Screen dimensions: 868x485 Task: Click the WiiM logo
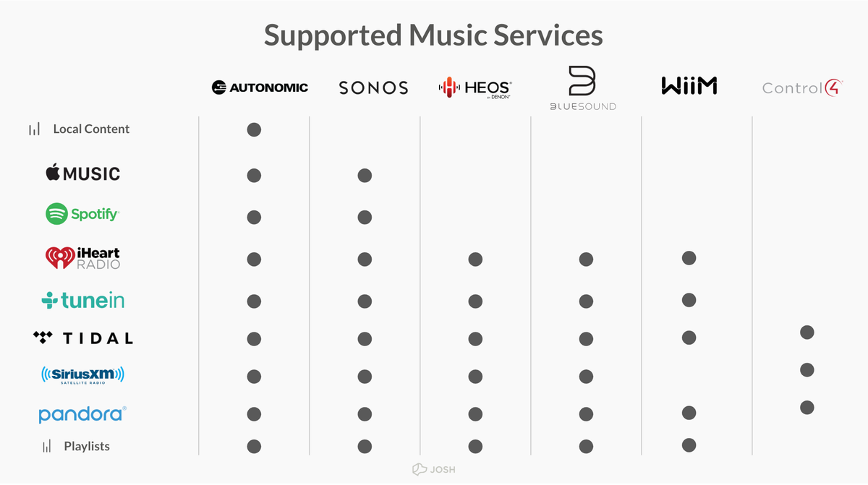pyautogui.click(x=689, y=87)
